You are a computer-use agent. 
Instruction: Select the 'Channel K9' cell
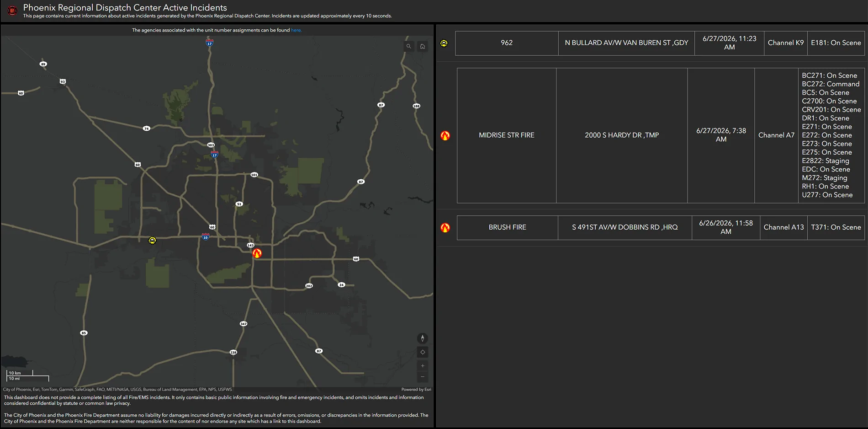786,43
